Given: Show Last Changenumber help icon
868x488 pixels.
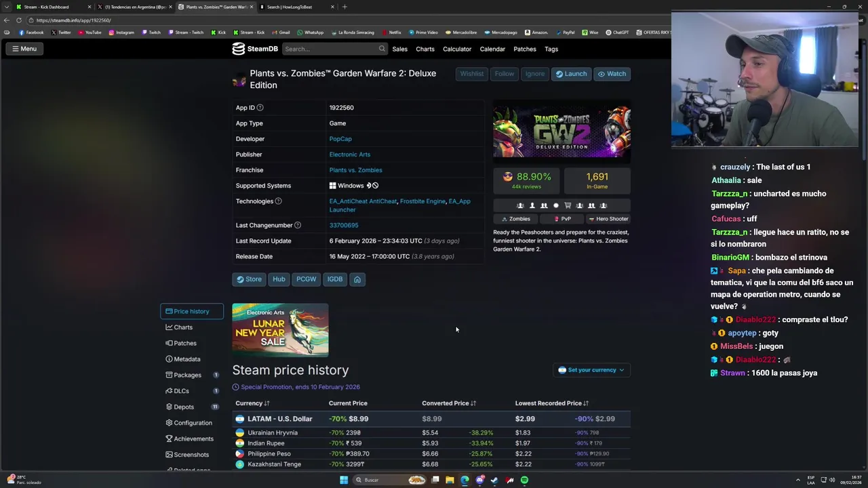Looking at the screenshot, I should point(297,225).
